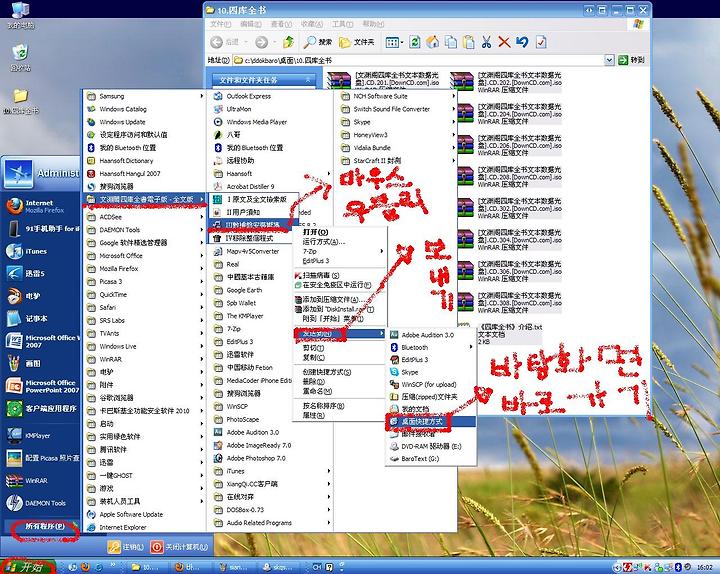The width and height of the screenshot is (720, 574).
Task: Open 《四库全书》介绍.txt text file
Action: point(510,334)
